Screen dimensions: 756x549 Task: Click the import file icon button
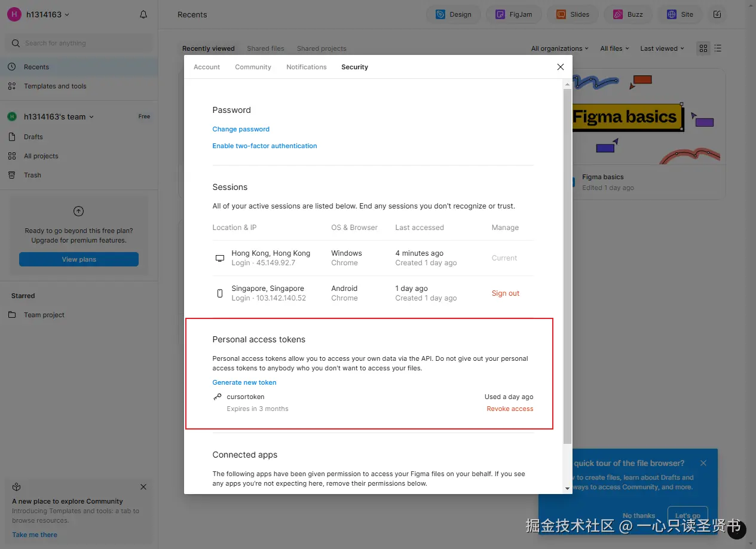tap(718, 14)
